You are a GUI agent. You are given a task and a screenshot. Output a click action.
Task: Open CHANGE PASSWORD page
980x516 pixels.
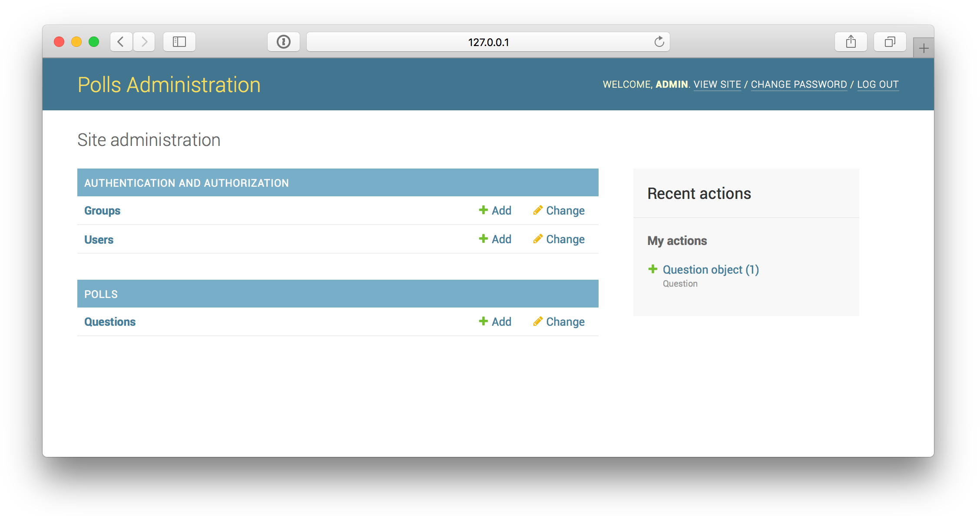799,84
